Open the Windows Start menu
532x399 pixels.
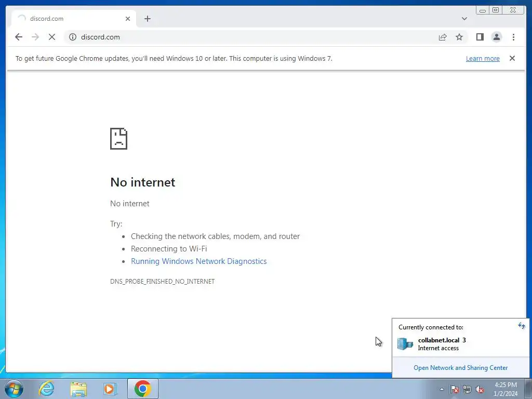point(14,389)
